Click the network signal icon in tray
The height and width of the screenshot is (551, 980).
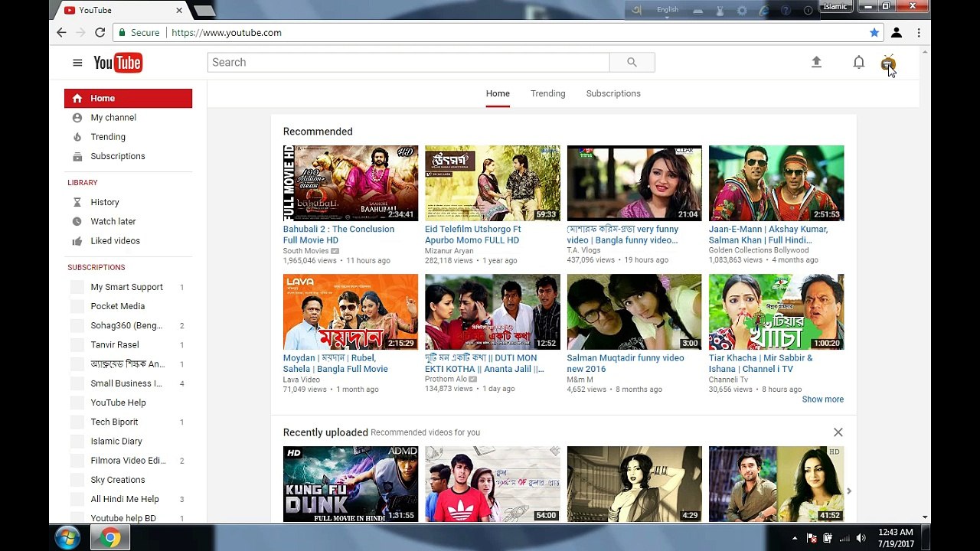point(844,538)
